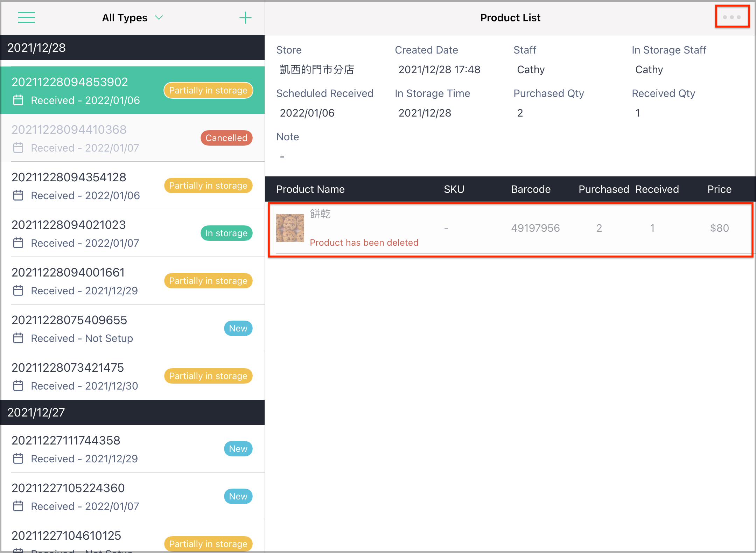Click calendar icon of order 20211227105224360
Screen dimensions: 756x553
click(18, 506)
